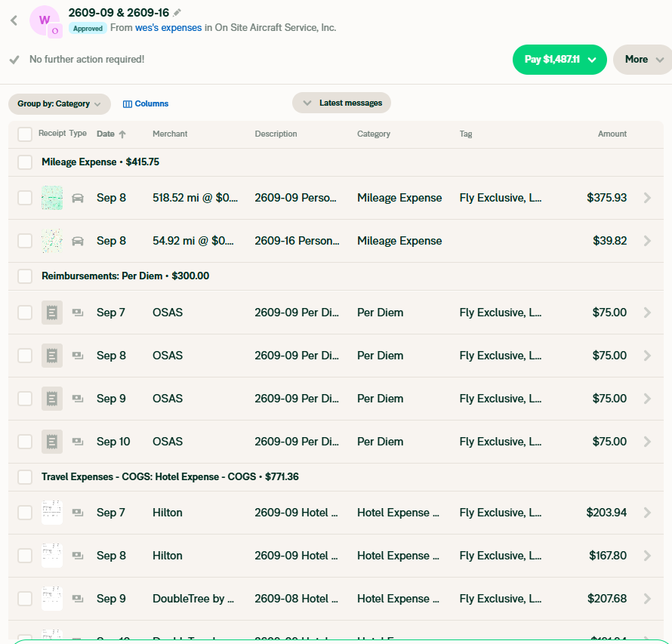Screen dimensions: 672x644
Task: Open the More actions dropdown
Action: click(643, 60)
